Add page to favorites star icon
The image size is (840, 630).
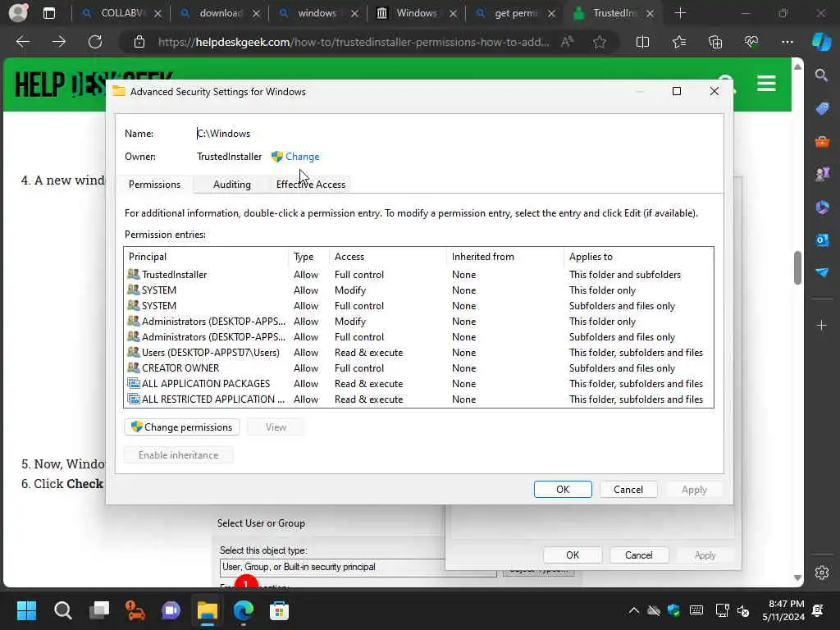click(600, 42)
